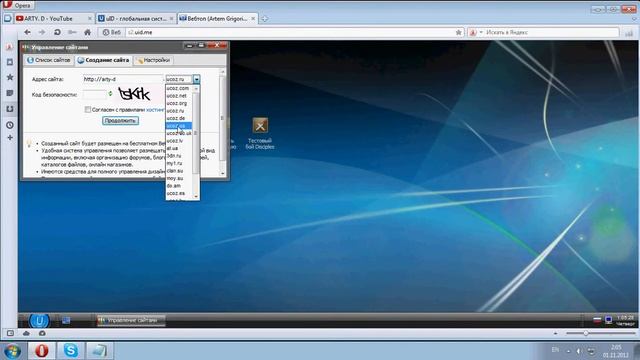Open the Opera sidebar top panel icon
The width and height of the screenshot is (640, 360).
(10, 47)
